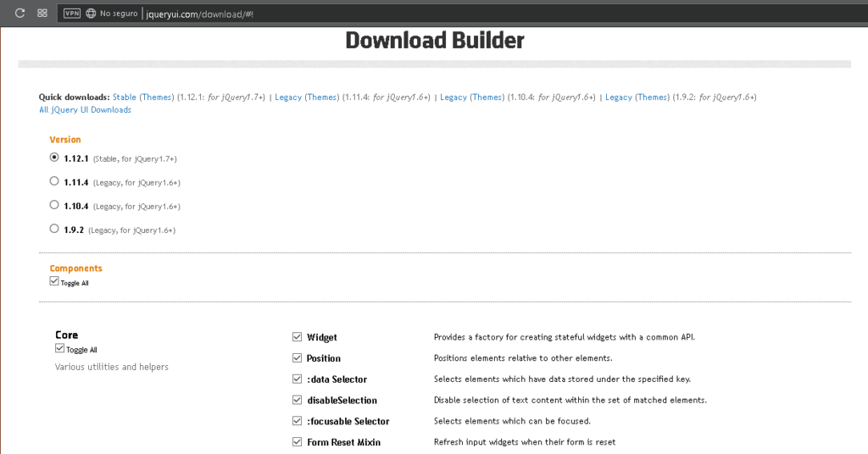The width and height of the screenshot is (868, 454).
Task: Open Themes link for version 1.10.4
Action: pyautogui.click(x=487, y=97)
